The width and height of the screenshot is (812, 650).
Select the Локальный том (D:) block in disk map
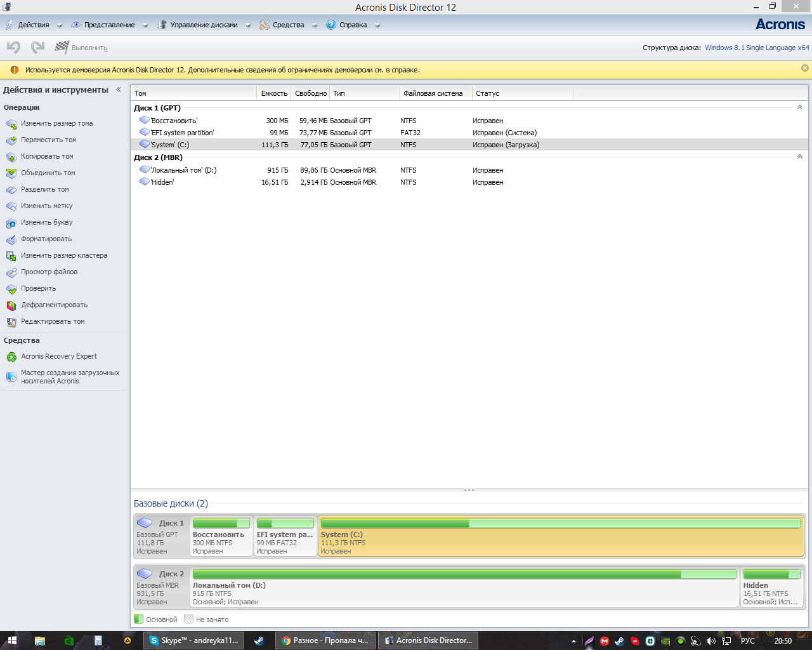click(x=465, y=587)
